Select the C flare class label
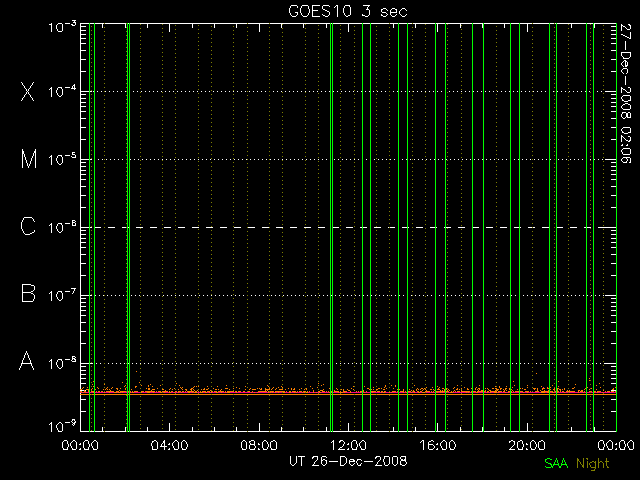 pyautogui.click(x=28, y=226)
